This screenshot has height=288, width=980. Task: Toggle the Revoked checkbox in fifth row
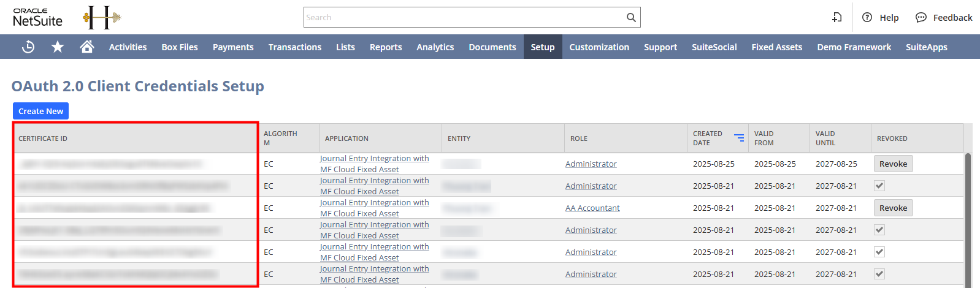pos(879,252)
